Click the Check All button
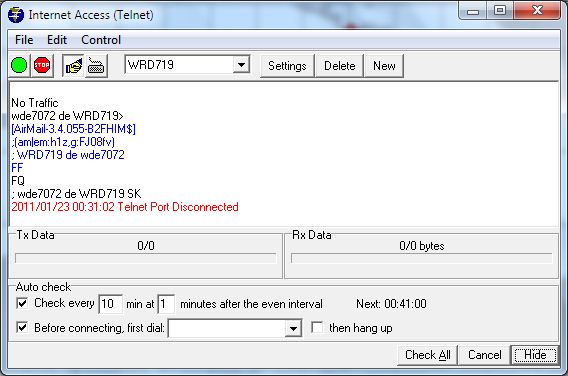Screen dimensions: 568x376 point(427,355)
